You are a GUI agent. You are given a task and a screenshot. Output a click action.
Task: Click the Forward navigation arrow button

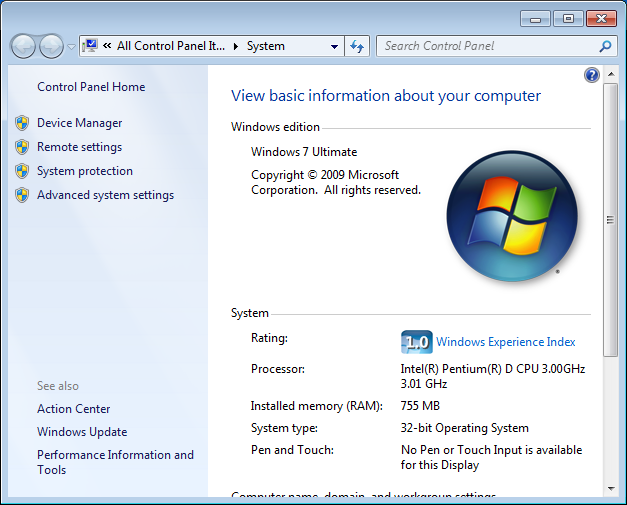click(50, 46)
